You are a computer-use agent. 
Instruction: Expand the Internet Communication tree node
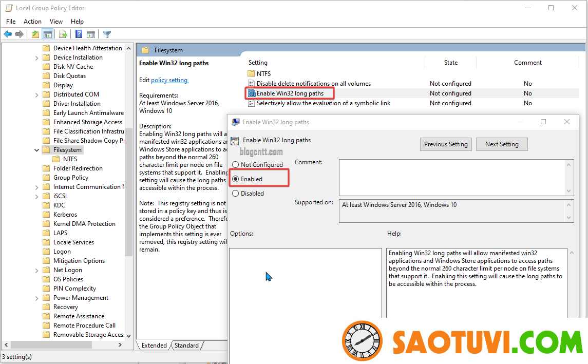(36, 187)
